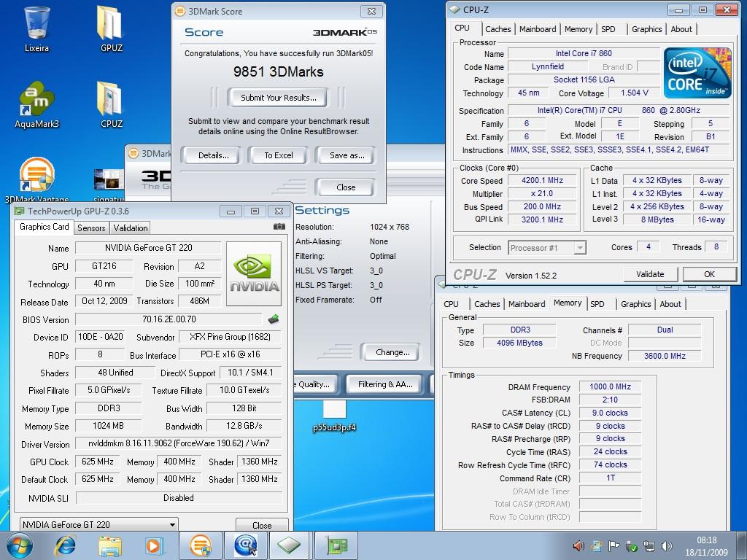Screen dimensions: 747x560
Task: Click Save as button in 3DMark Score
Action: coord(347,155)
